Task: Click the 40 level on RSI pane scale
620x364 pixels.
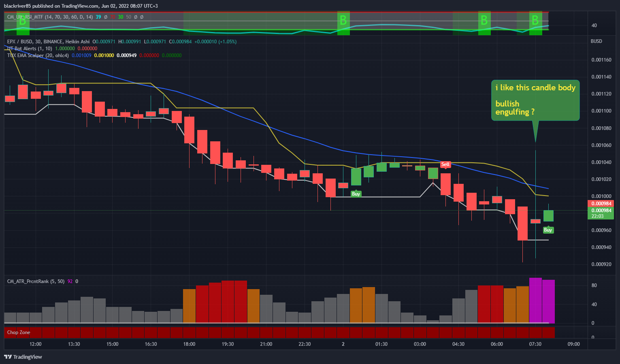Action: tap(594, 25)
